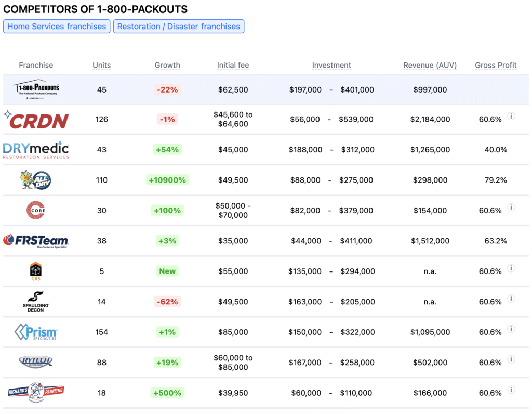This screenshot has height=414, width=532.
Task: Open the Prism Specialties logo
Action: (x=36, y=332)
